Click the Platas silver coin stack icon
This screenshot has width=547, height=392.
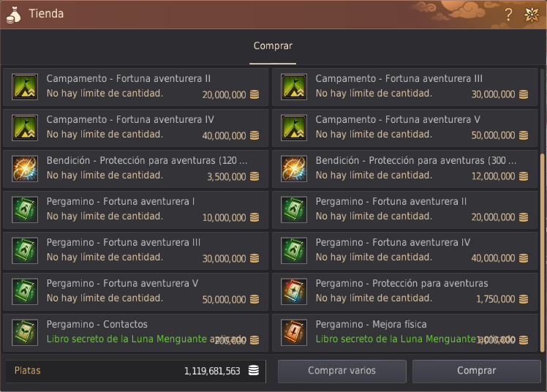click(254, 370)
